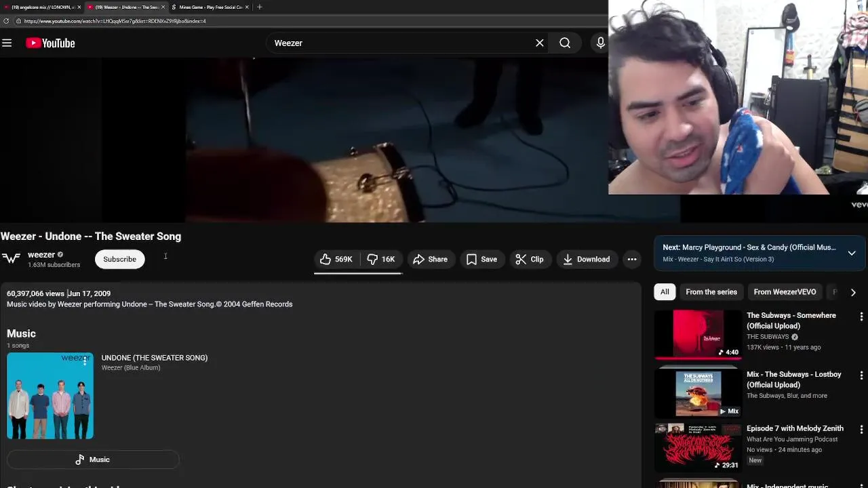Click the Jun 17, 2009 upload date
This screenshot has height=488, width=868.
click(x=90, y=293)
